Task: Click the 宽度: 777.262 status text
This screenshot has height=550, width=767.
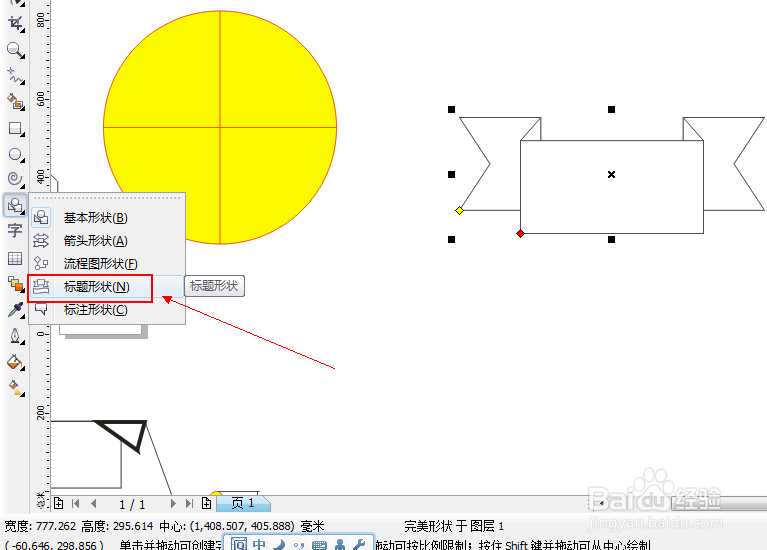Action: pyautogui.click(x=40, y=527)
